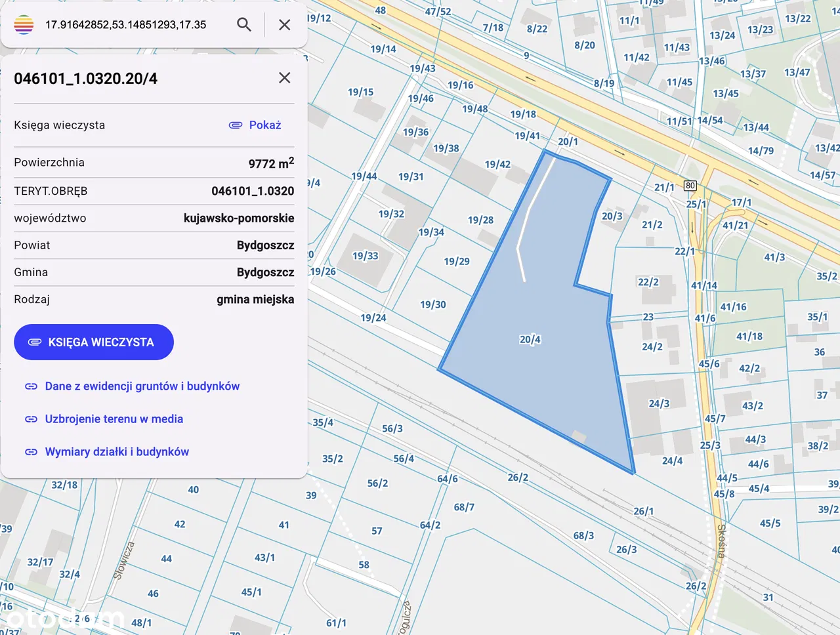Select parcel 68/3 on the map
Viewport: 840px width, 635px height.
pyautogui.click(x=583, y=536)
